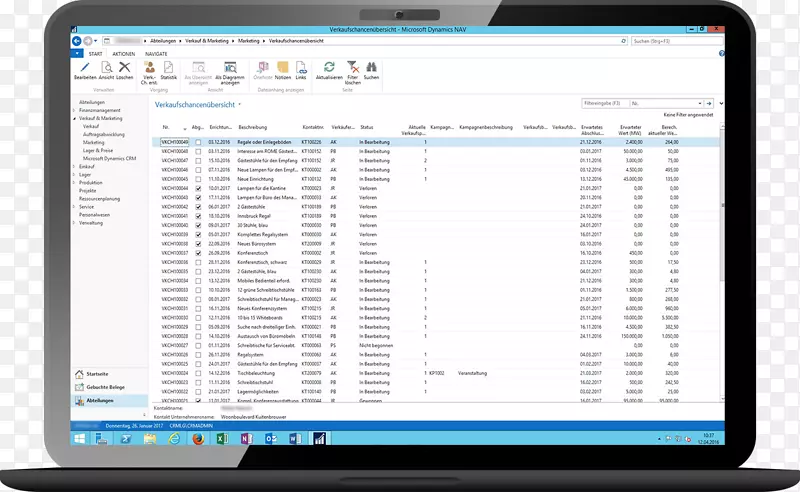Open Outlook from the taskbar
Image resolution: width=800 pixels, height=492 pixels.
pos(271,438)
